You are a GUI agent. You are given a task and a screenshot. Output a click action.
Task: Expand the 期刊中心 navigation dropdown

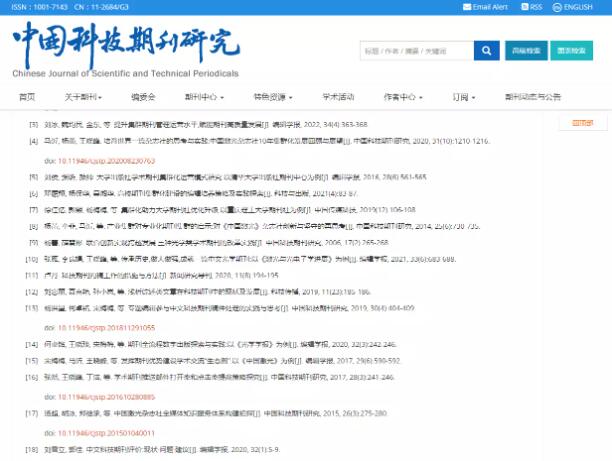[204, 97]
